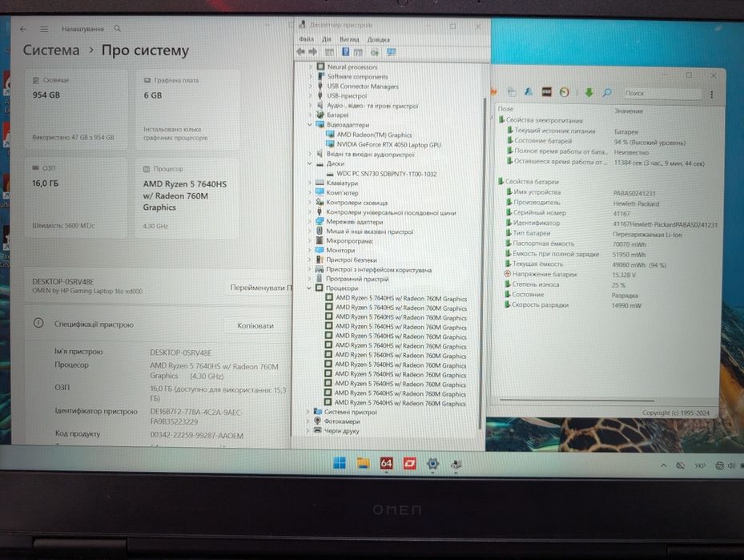Open AIDA64 three-dot options menu
The width and height of the screenshot is (744, 560).
pyautogui.click(x=712, y=95)
